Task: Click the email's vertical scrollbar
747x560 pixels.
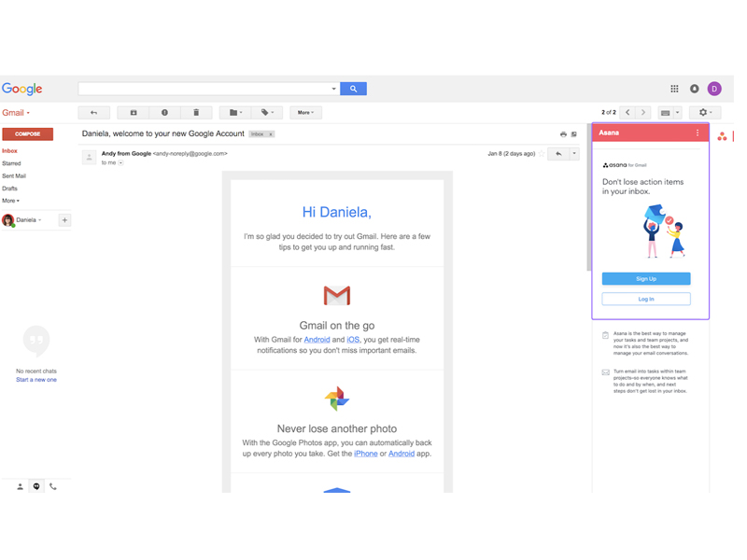Action: 589,198
